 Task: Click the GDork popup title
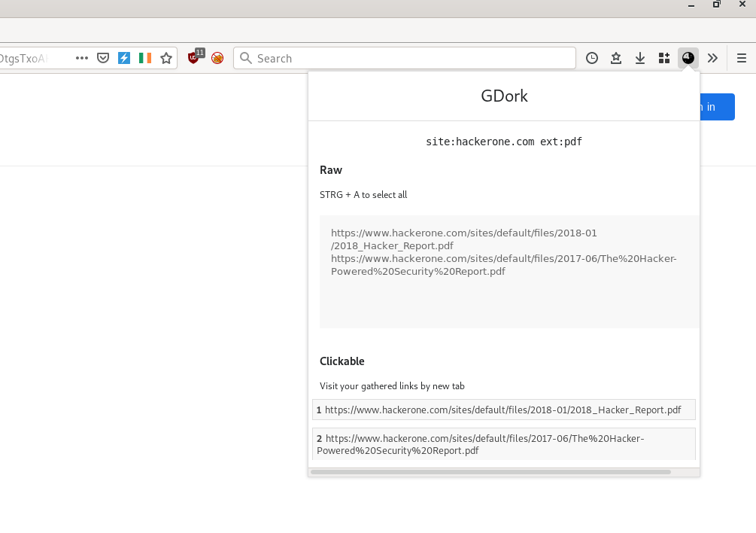(x=504, y=96)
